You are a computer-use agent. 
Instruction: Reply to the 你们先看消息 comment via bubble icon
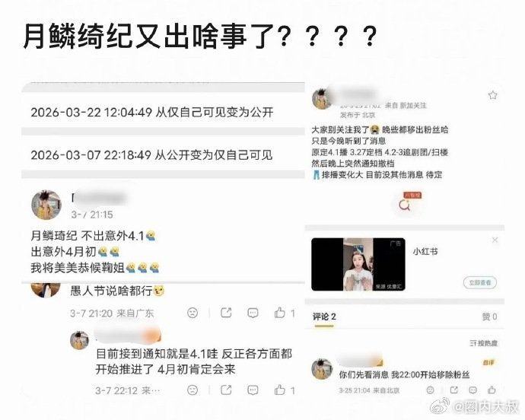tap(473, 390)
